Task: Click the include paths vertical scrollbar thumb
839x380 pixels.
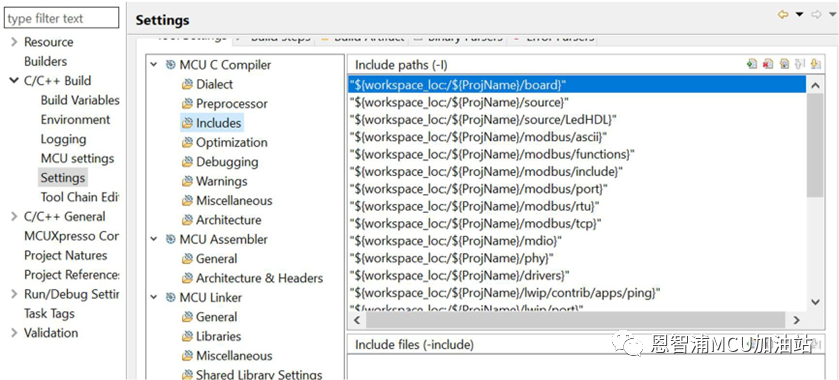Action: (815, 146)
